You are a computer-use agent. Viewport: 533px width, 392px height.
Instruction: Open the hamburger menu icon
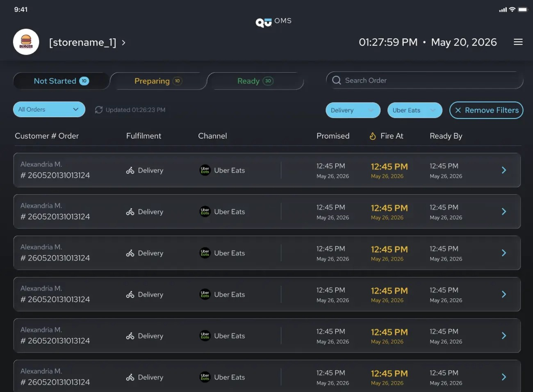pos(518,42)
